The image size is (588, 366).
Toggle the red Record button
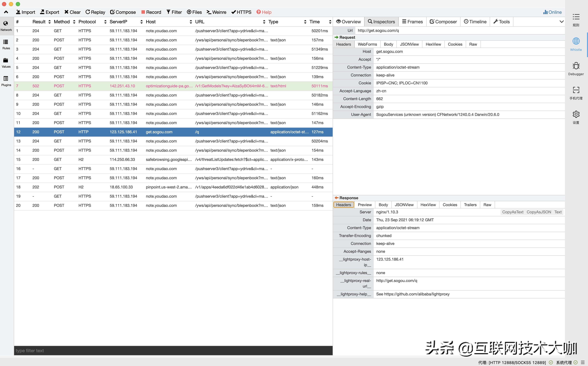click(x=151, y=12)
